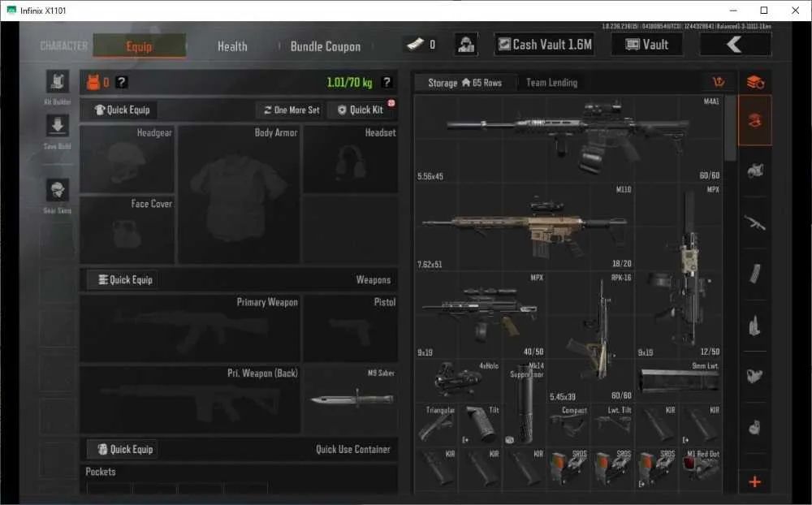Image resolution: width=812 pixels, height=505 pixels.
Task: Click the Cash Vault 1.6M button
Action: point(544,45)
